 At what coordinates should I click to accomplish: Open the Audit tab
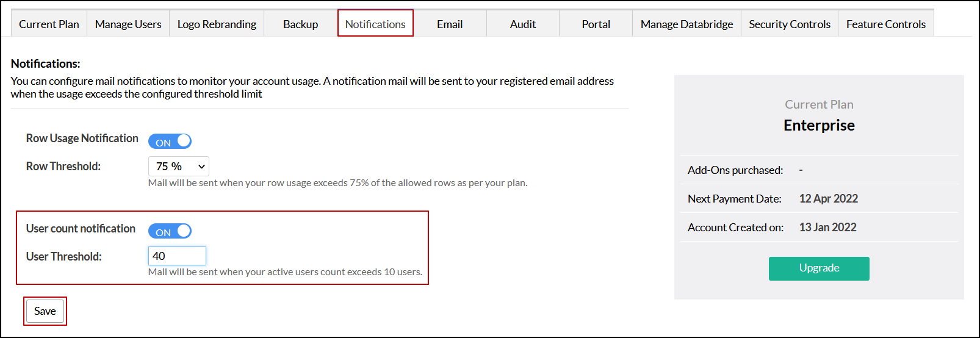pyautogui.click(x=523, y=24)
